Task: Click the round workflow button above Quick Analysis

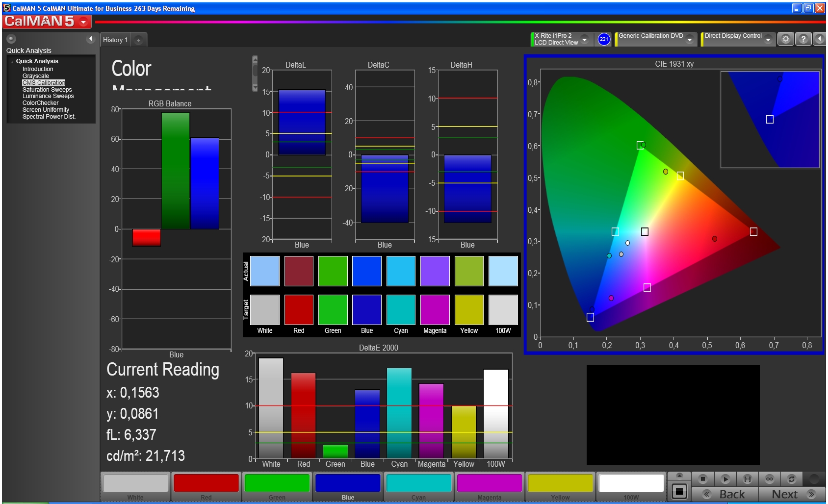Action: 11,39
